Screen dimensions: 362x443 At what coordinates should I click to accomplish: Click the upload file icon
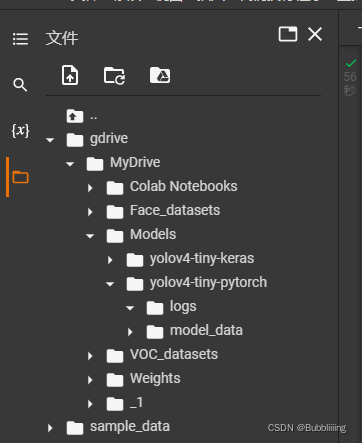pyautogui.click(x=70, y=75)
